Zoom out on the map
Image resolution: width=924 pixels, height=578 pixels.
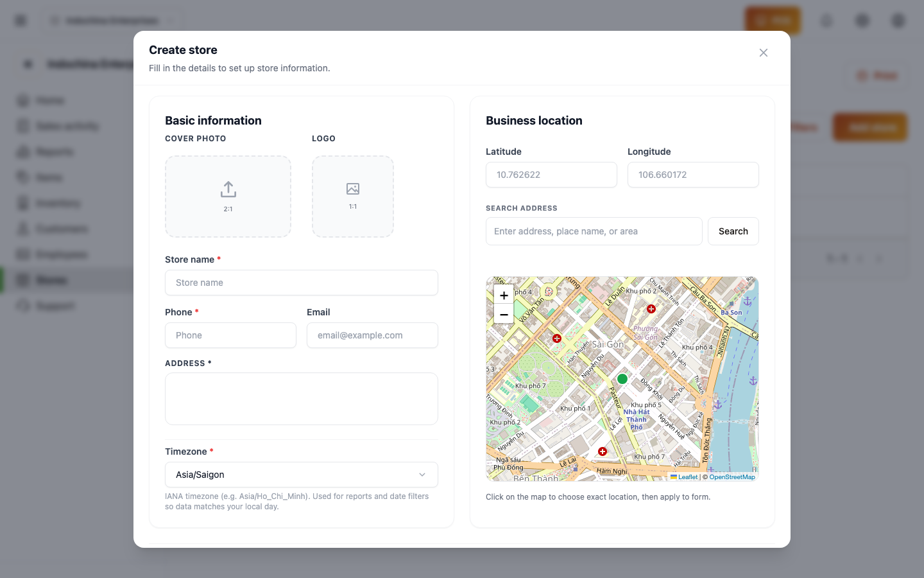pyautogui.click(x=504, y=315)
